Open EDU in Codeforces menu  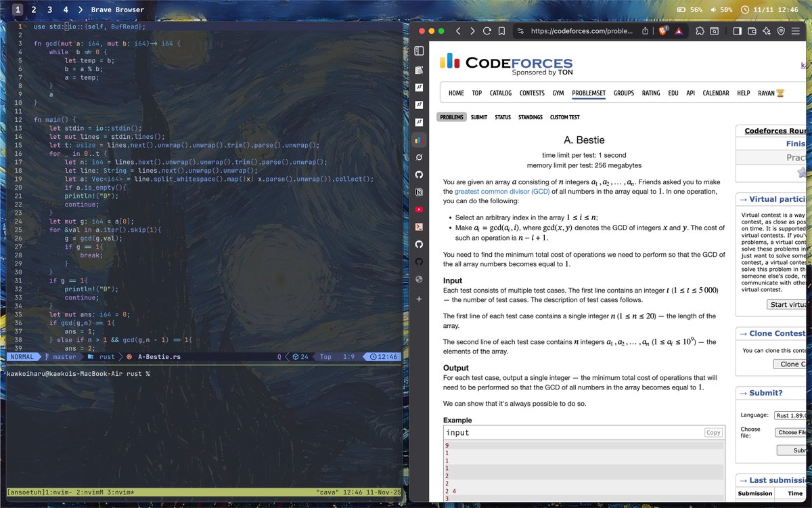tap(673, 93)
